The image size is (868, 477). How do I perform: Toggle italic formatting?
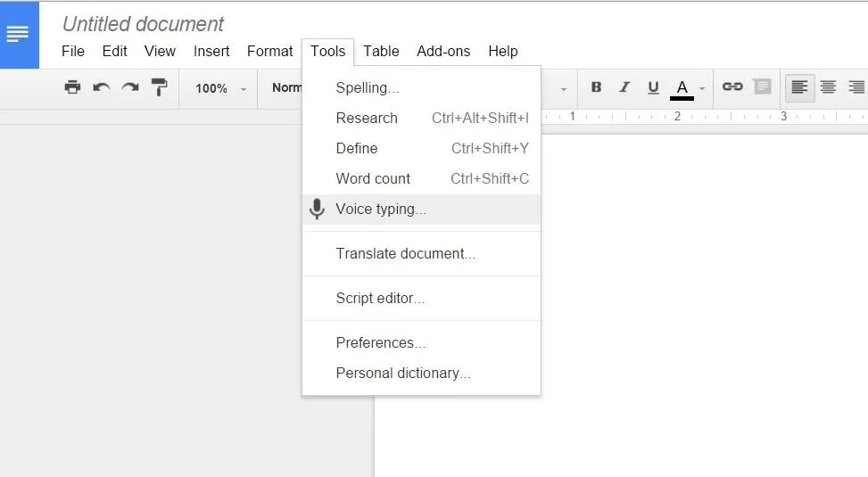pos(624,86)
